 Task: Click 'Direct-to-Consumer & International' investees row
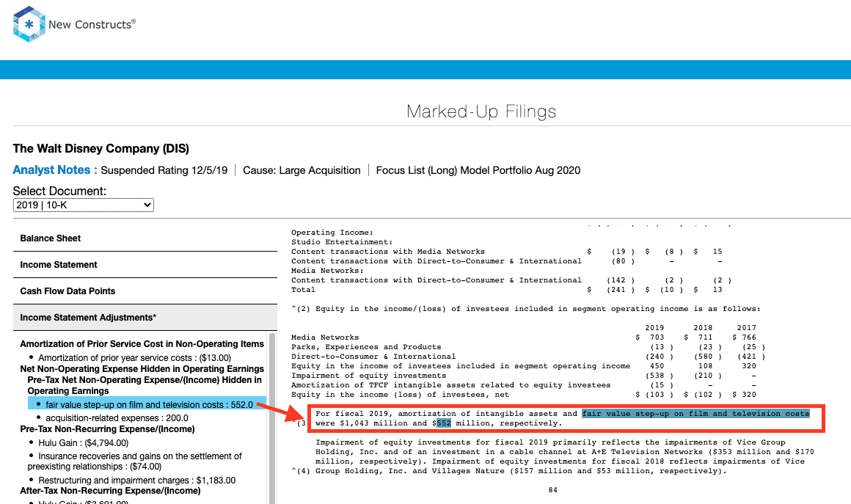[x=528, y=357]
